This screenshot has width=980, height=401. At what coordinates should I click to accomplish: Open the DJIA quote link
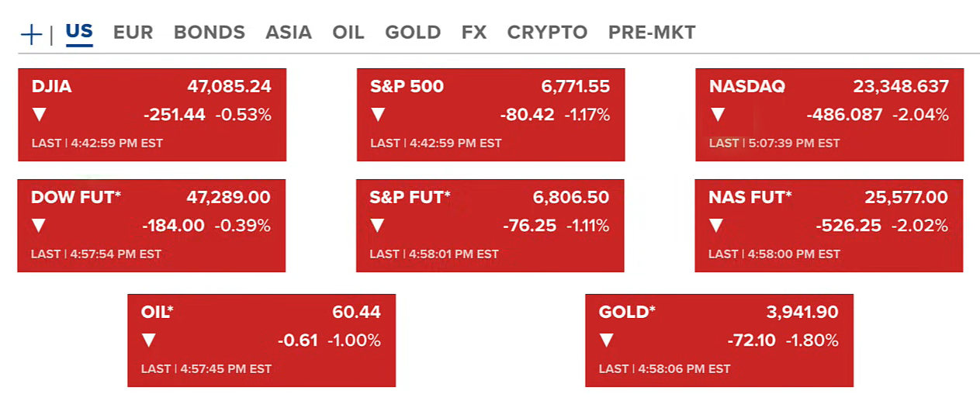coord(51,87)
